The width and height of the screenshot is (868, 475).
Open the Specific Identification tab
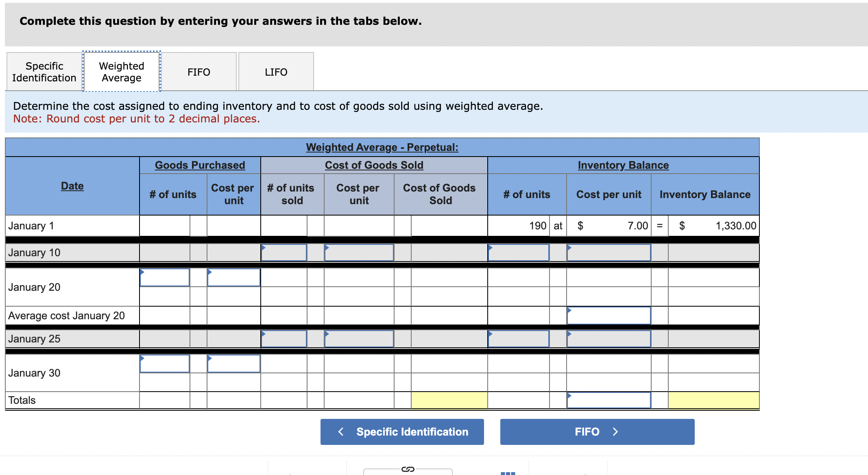(44, 72)
